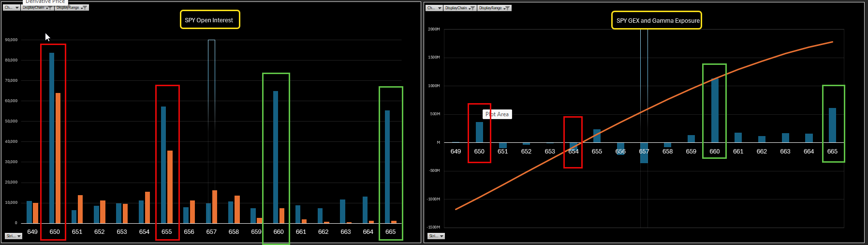The image size is (868, 245).
Task: Select the orange gamma exposure line in GEX chart
Action: coord(644,110)
